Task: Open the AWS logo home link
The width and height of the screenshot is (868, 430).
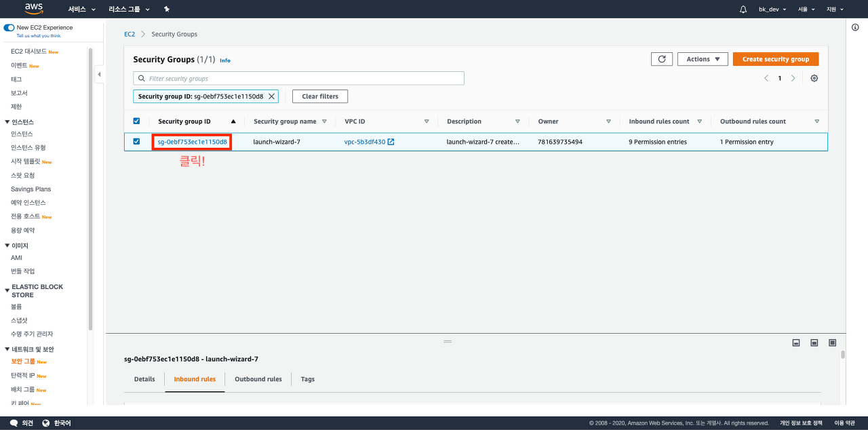Action: point(34,9)
